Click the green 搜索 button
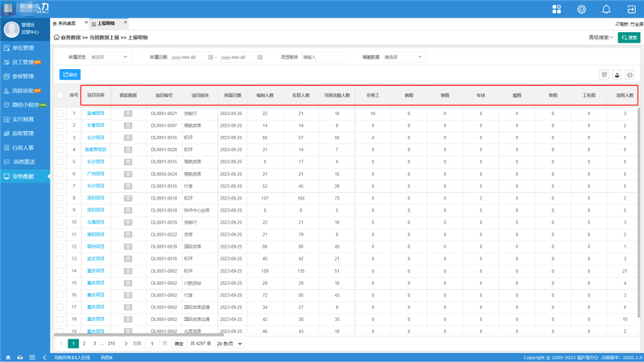 pos(629,38)
